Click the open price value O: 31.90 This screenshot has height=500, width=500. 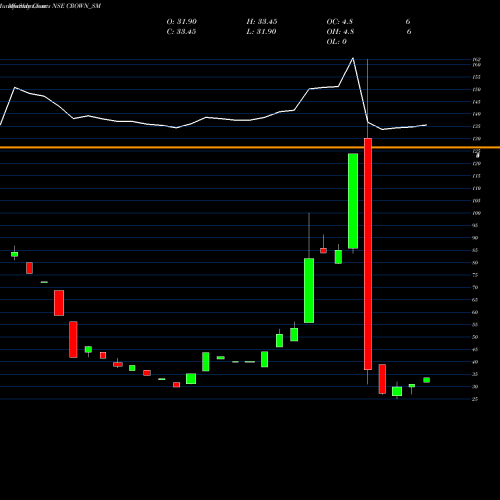tap(182, 22)
